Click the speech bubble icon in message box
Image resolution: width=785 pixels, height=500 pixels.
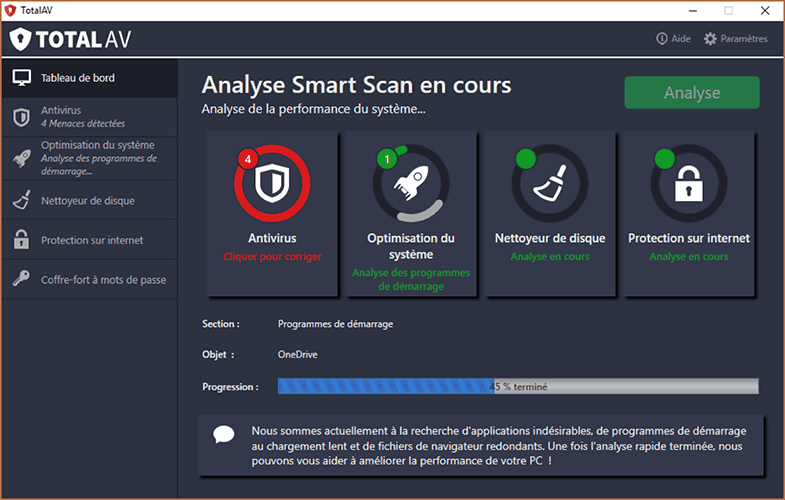223,434
